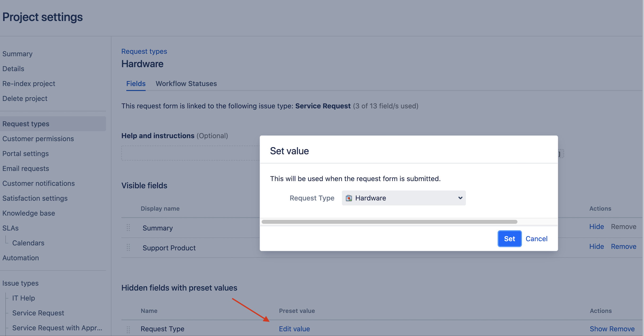Image resolution: width=644 pixels, height=336 pixels.
Task: Open Service Request issue type
Action: coord(38,313)
